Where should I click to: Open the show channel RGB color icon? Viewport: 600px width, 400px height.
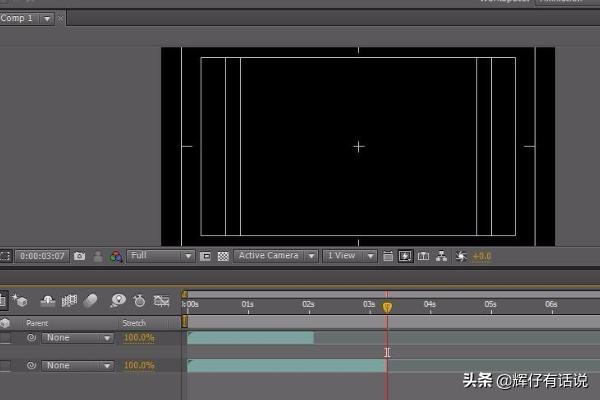pos(116,256)
